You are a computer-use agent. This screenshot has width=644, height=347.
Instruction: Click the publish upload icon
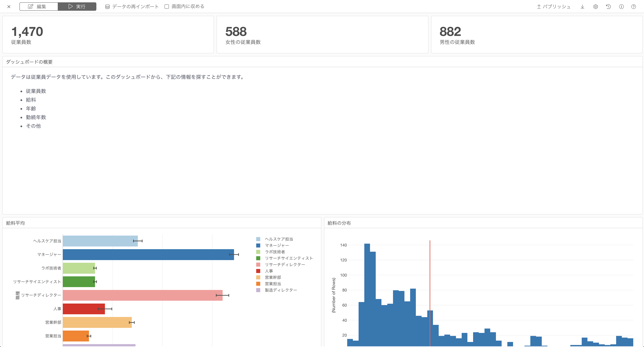(x=539, y=7)
